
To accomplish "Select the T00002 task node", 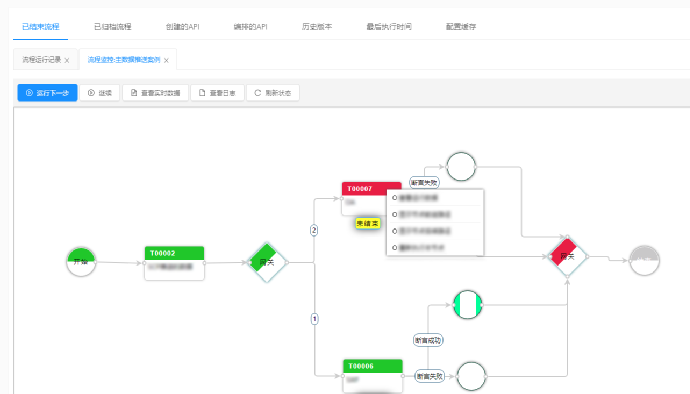I will click(174, 263).
